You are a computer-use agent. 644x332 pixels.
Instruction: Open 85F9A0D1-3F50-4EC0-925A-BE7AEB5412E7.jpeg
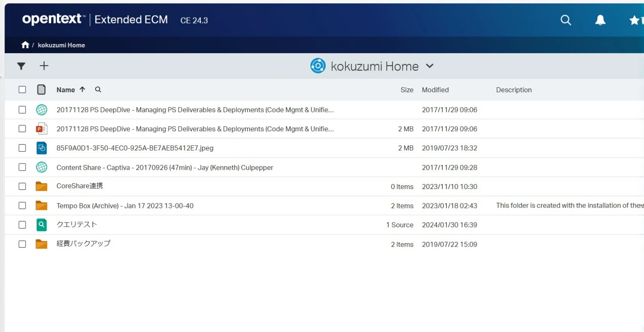[x=135, y=148]
